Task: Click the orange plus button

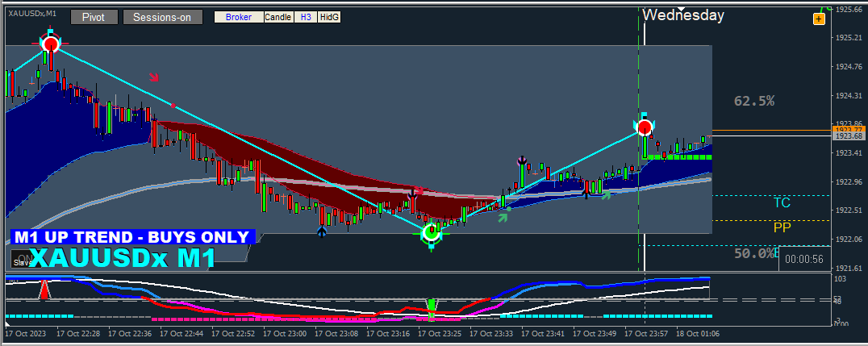Action: tap(819, 19)
